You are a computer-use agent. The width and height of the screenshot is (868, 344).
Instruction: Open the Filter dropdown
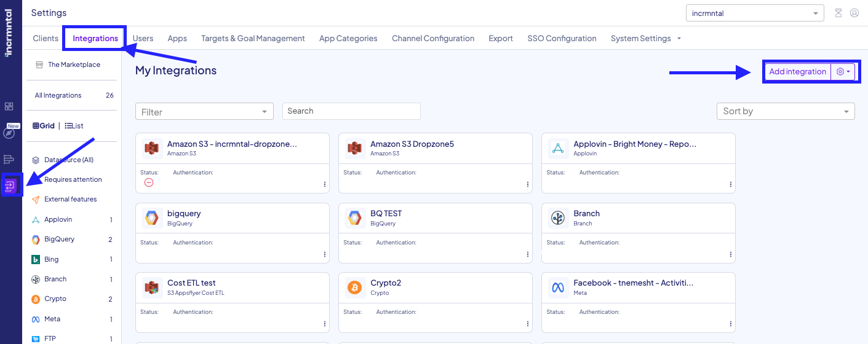(204, 112)
